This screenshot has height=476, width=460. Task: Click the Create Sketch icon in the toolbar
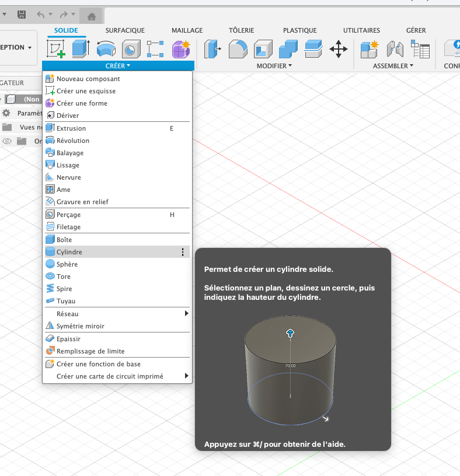(x=55, y=49)
